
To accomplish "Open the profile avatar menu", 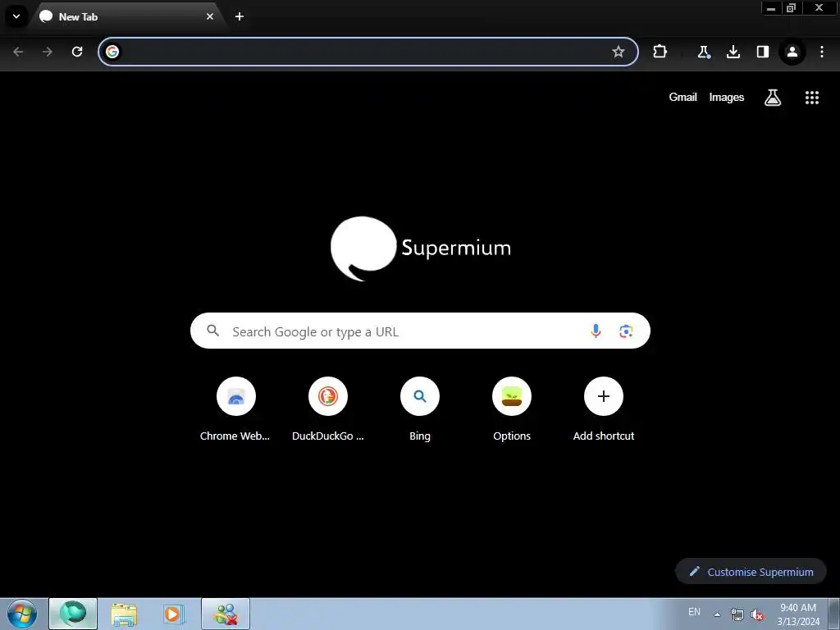I will [x=792, y=52].
